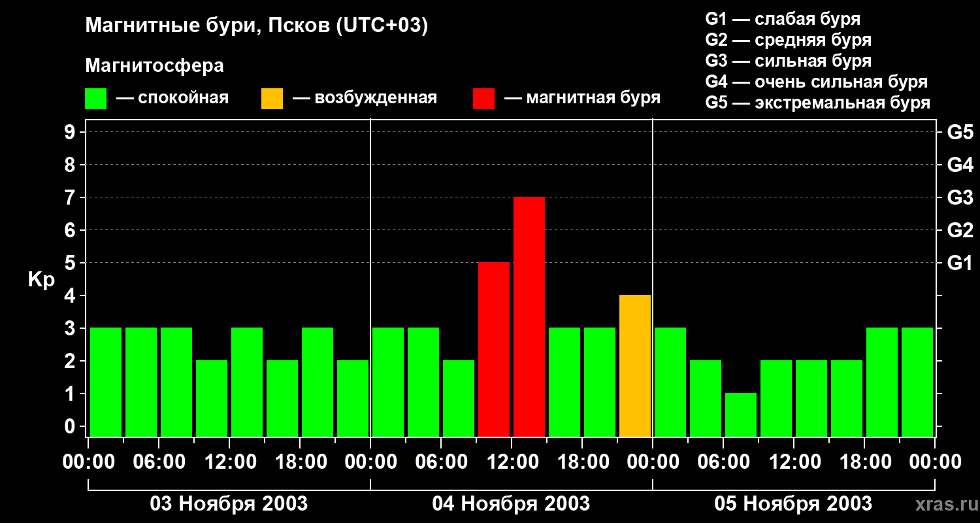
Task: Click the red 'магнитная буря' legend swatch
Action: (483, 99)
